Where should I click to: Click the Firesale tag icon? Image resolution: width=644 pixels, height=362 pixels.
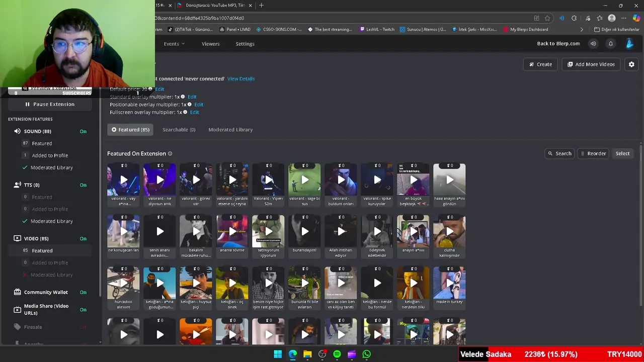(x=18, y=327)
